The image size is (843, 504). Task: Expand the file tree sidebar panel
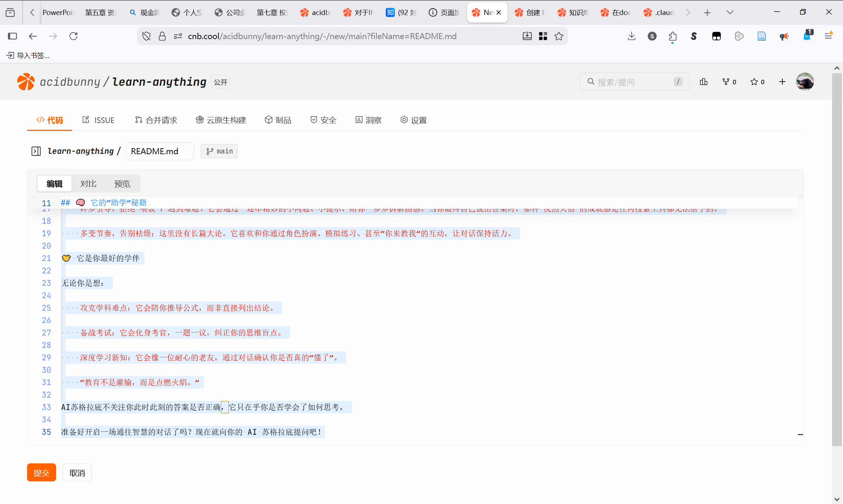[x=36, y=151]
